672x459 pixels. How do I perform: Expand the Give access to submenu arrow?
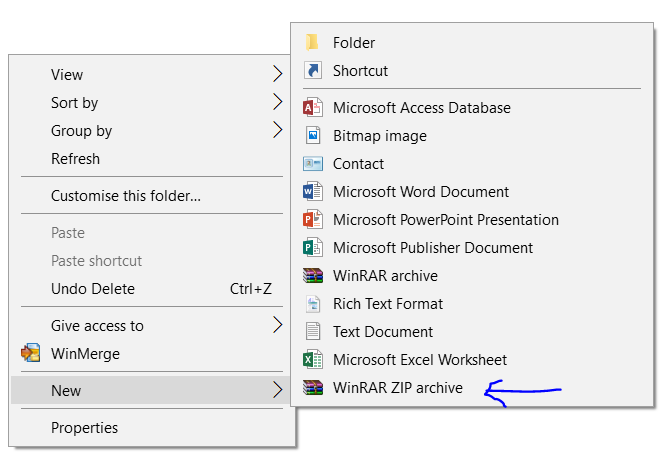click(x=278, y=325)
